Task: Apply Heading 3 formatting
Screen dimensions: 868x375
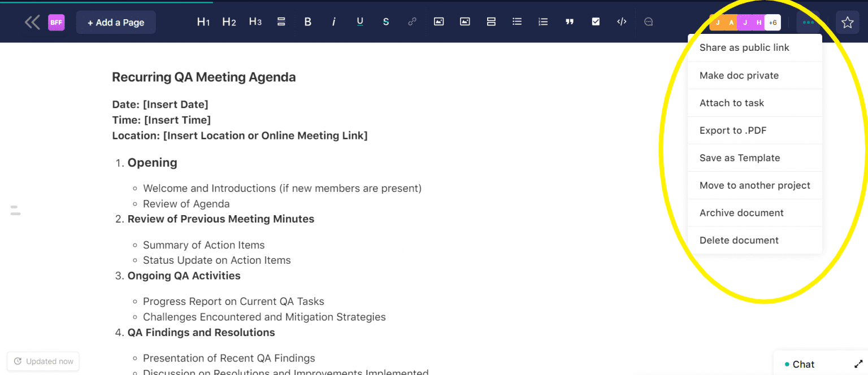Action: (x=255, y=21)
